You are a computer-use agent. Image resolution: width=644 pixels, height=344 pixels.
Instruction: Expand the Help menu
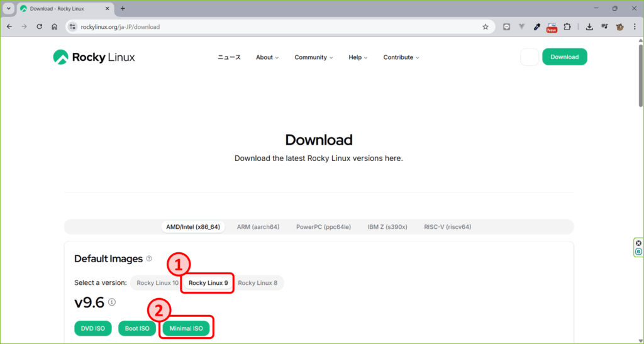[358, 57]
